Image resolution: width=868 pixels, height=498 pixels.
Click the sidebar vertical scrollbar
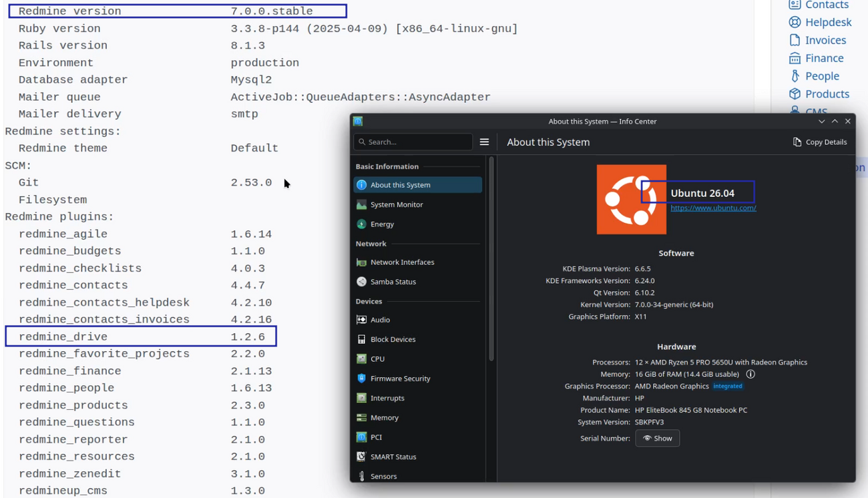point(491,259)
